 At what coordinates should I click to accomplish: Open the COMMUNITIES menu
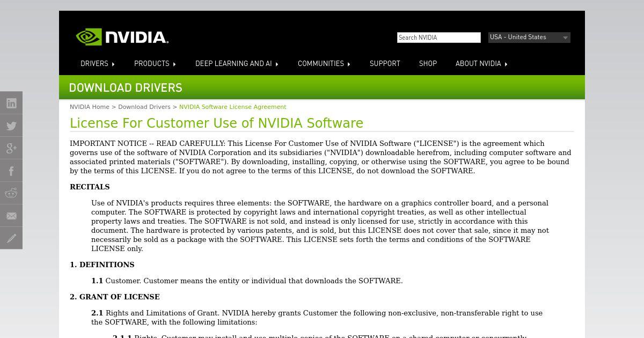321,64
